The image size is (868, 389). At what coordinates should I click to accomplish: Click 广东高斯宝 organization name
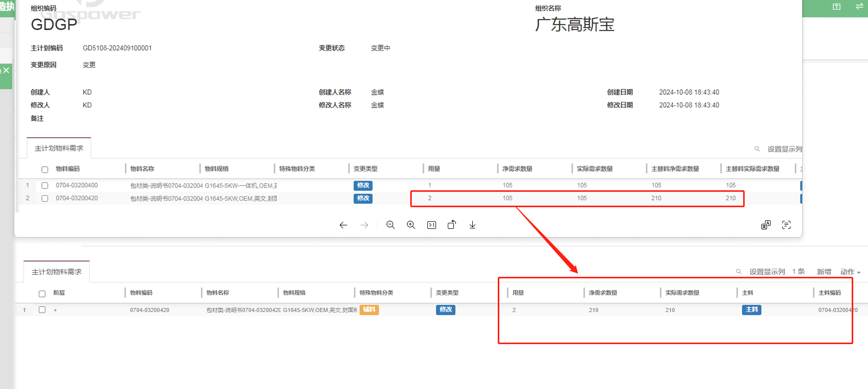pyautogui.click(x=575, y=24)
